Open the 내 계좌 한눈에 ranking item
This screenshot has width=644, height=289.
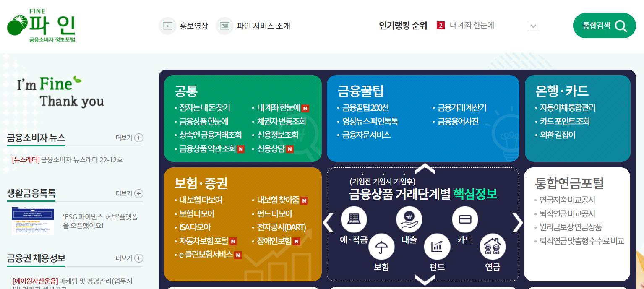click(x=472, y=26)
